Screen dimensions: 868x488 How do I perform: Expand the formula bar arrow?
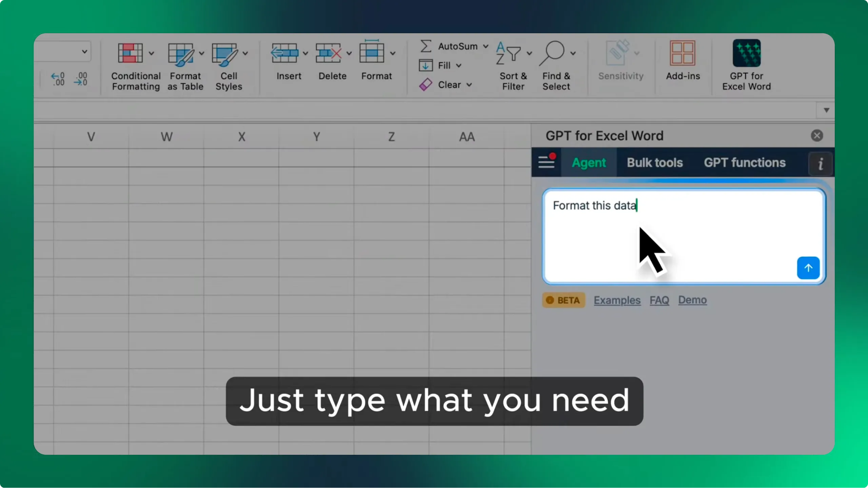(x=826, y=110)
